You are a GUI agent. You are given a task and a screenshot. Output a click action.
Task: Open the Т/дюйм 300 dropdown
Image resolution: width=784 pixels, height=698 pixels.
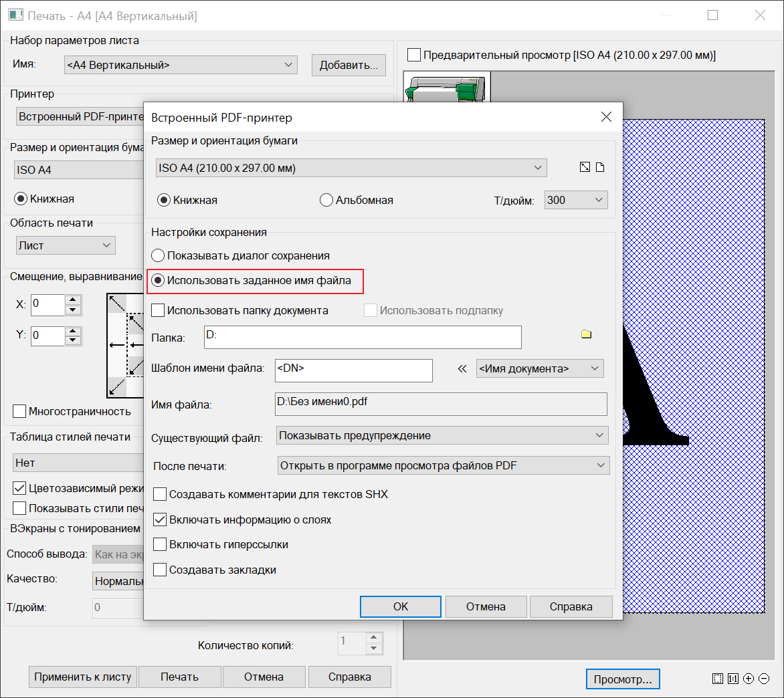575,200
